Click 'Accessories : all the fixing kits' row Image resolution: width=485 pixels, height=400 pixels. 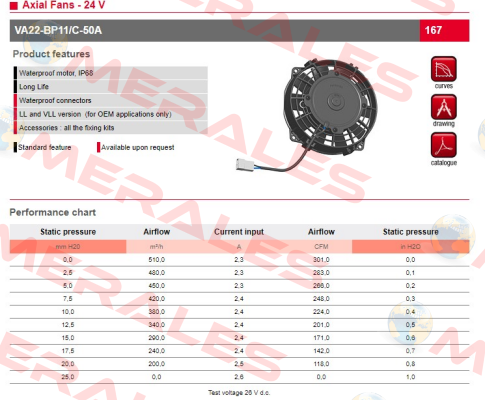tap(111, 128)
